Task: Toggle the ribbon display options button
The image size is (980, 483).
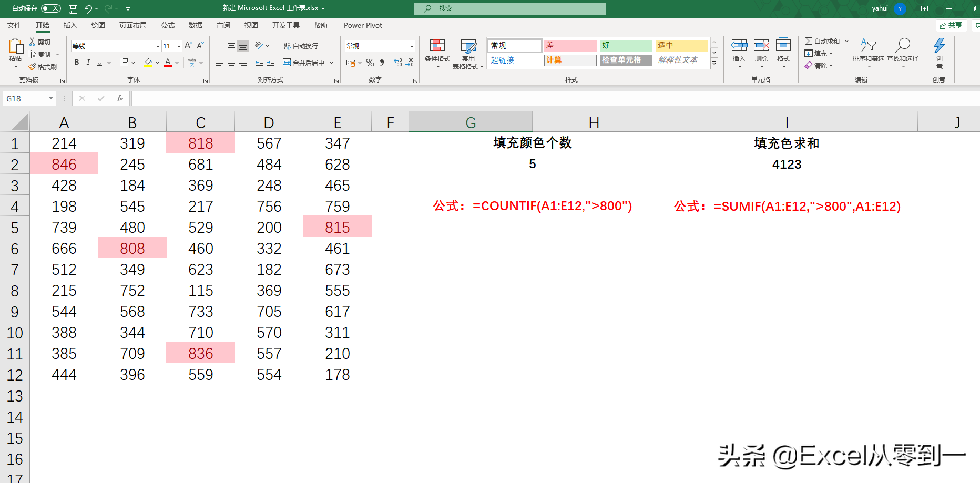Action: point(924,8)
